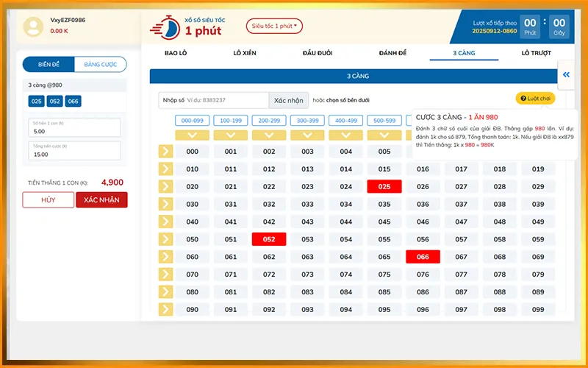Pick number 044 in the grid
Viewport: 588px width, 368px height.
(x=345, y=222)
